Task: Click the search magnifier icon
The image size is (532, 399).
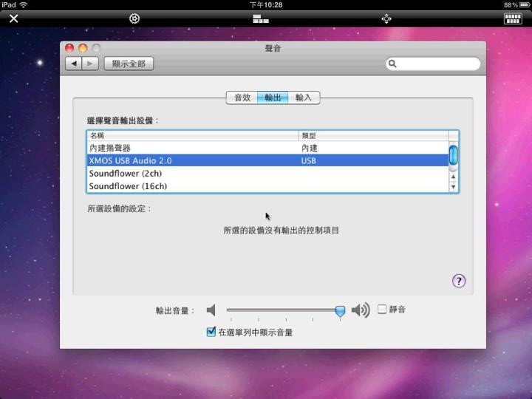Action: [392, 64]
